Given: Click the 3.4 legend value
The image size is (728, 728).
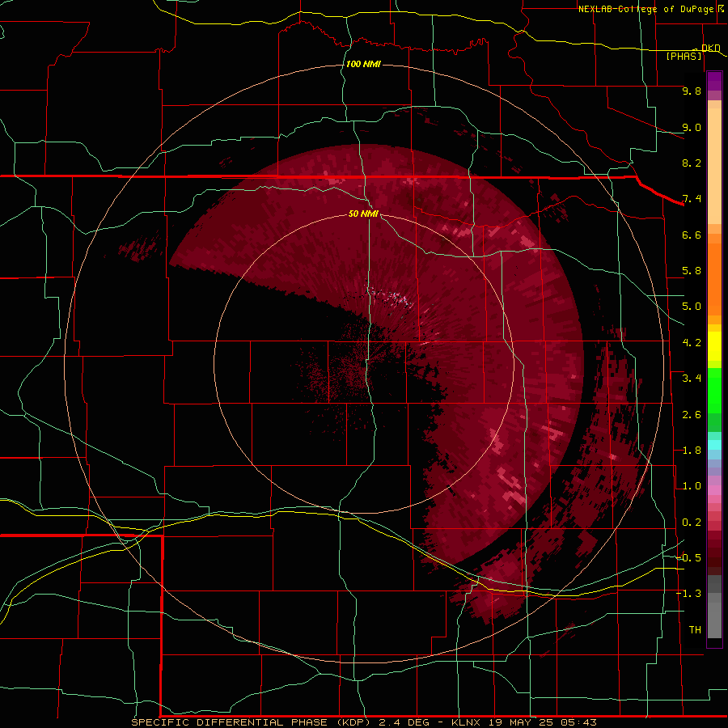Looking at the screenshot, I should click(x=692, y=379).
